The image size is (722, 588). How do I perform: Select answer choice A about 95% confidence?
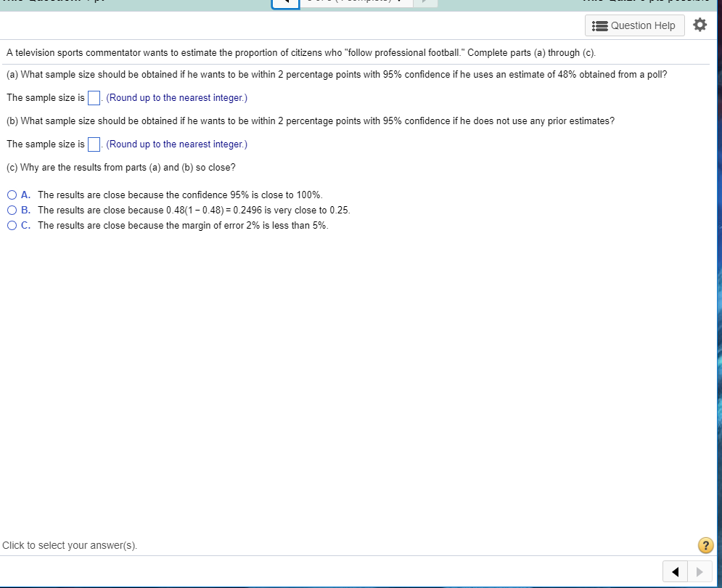point(12,195)
